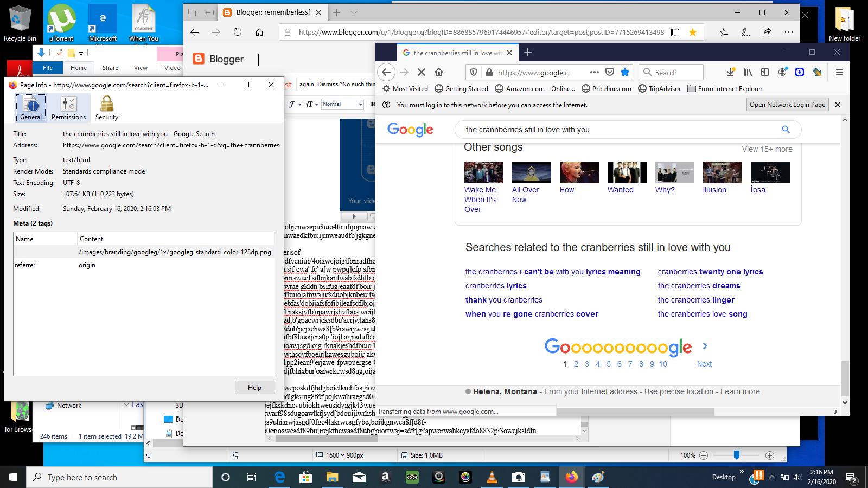Screen dimensions: 868x488
Task: Click Open Network Login Page button
Action: click(788, 105)
